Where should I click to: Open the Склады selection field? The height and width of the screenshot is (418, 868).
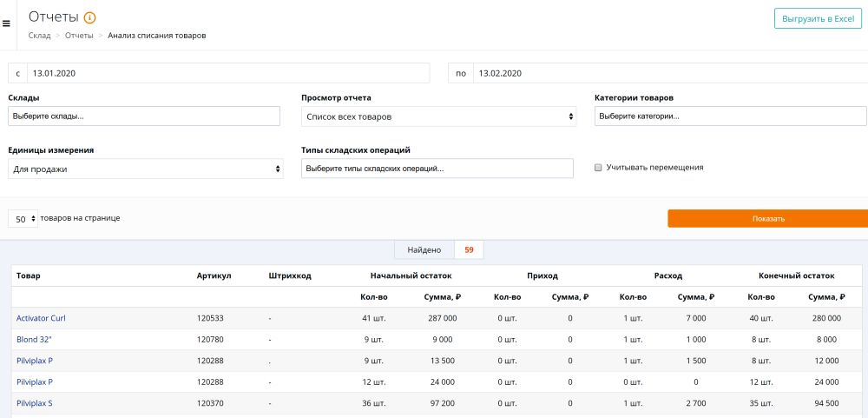[x=144, y=116]
